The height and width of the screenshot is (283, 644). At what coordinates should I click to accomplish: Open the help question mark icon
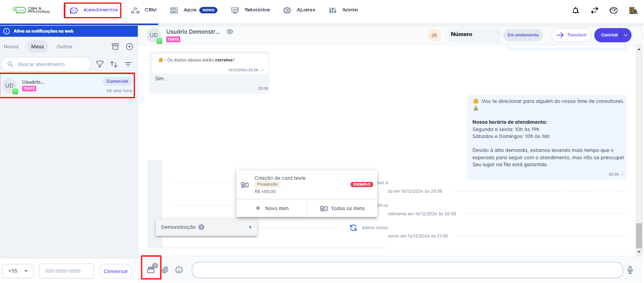click(x=614, y=11)
